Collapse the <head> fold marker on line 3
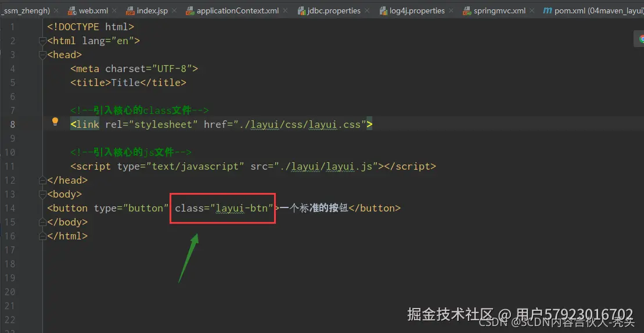This screenshot has height=333, width=644. (x=42, y=55)
